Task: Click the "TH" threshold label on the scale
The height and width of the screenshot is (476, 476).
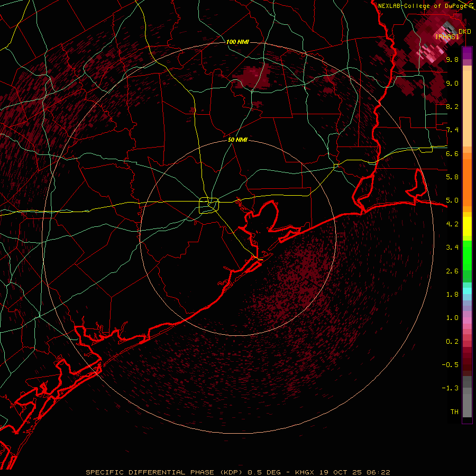Action: tap(454, 412)
